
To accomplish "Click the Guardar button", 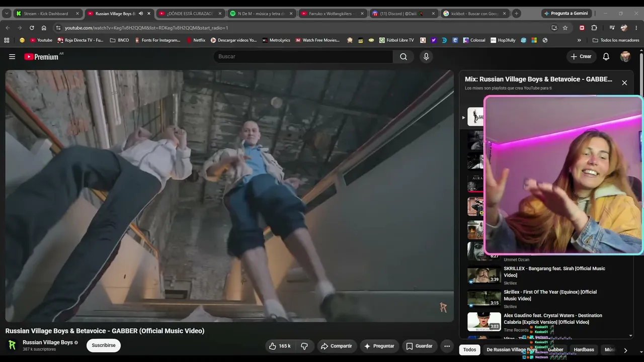I will point(419,346).
